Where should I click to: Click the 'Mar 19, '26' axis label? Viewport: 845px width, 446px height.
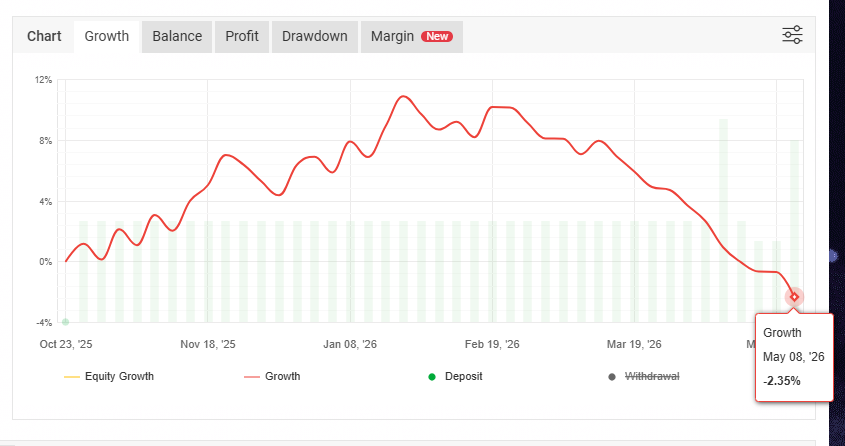tap(634, 345)
